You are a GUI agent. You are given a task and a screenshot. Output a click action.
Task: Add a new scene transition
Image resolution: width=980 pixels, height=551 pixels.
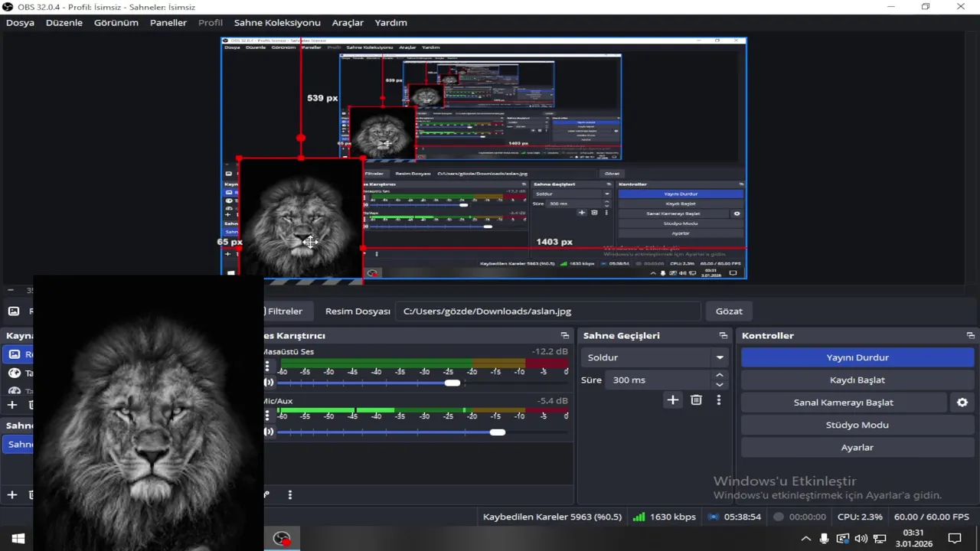click(672, 399)
